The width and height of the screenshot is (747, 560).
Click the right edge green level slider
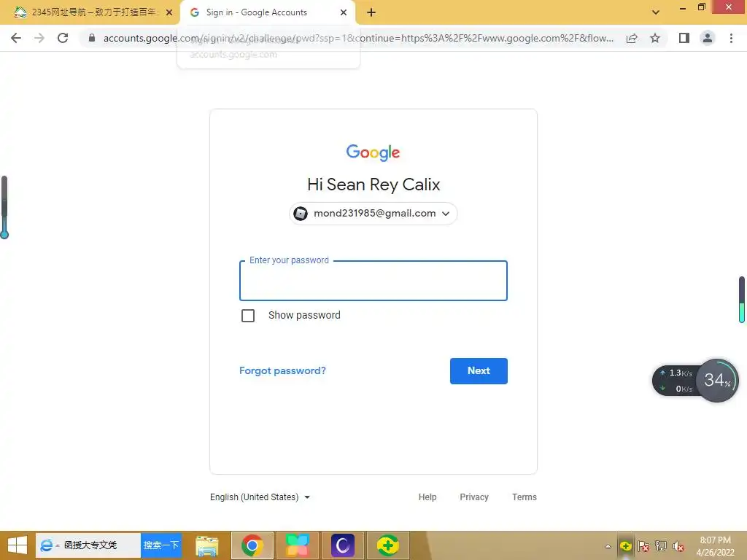[x=742, y=300]
